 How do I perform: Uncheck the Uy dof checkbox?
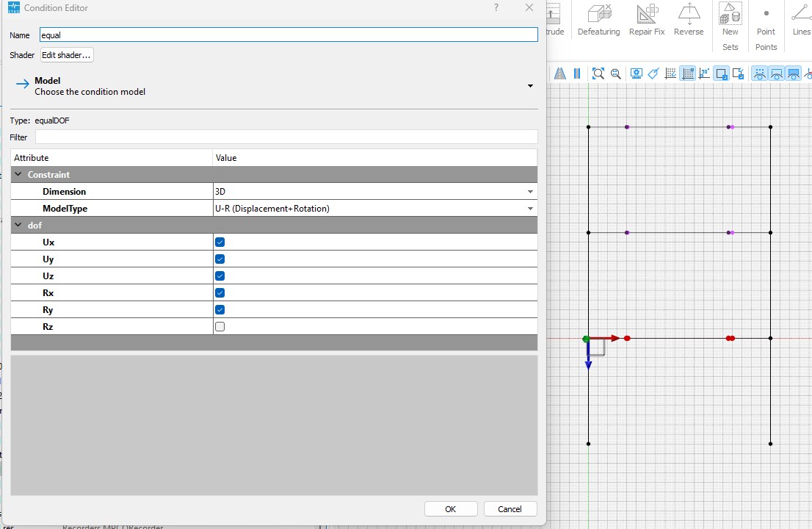(220, 259)
